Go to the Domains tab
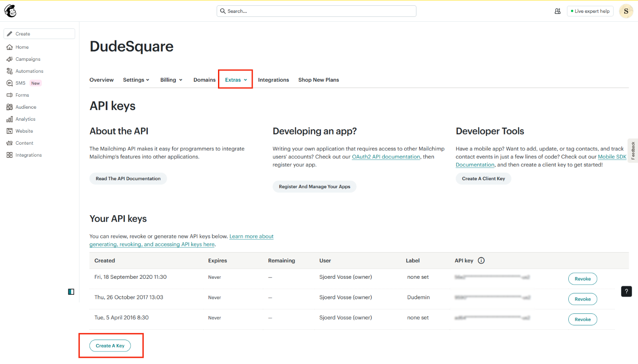 pos(205,80)
